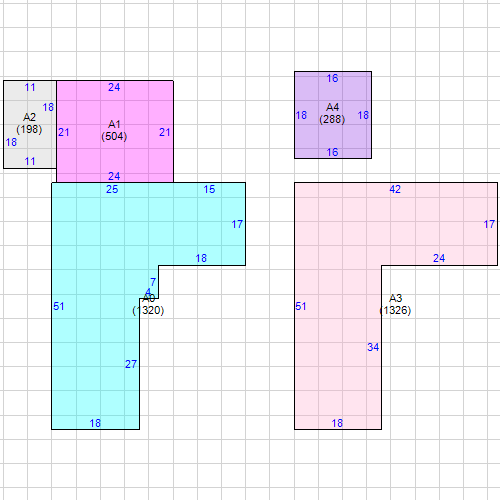Click the A3 (1326) area label
This screenshot has height=500, width=500.
click(395, 304)
